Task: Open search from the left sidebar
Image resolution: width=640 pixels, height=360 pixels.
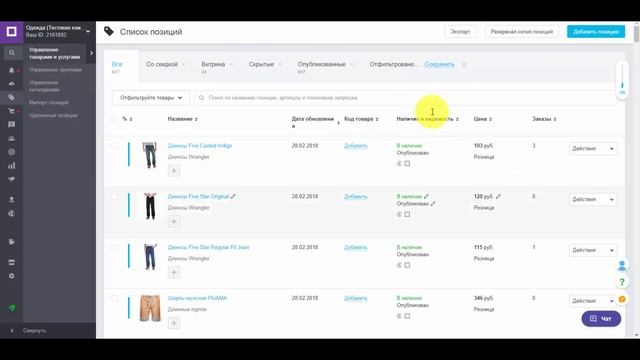Action: [11, 53]
